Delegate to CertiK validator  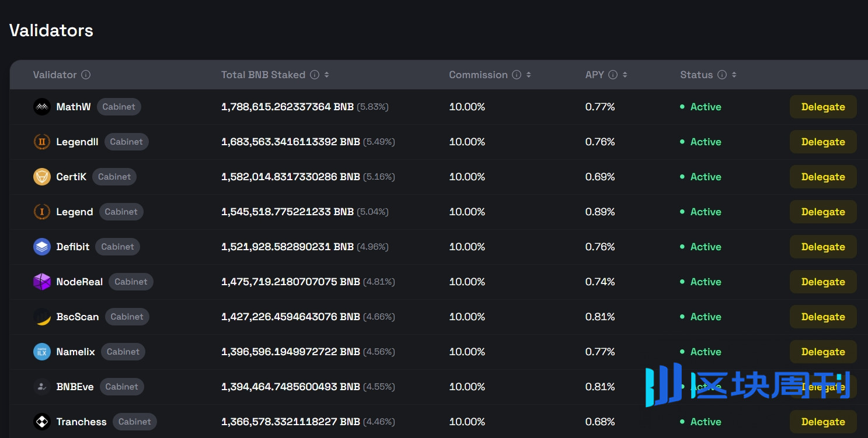(x=823, y=177)
